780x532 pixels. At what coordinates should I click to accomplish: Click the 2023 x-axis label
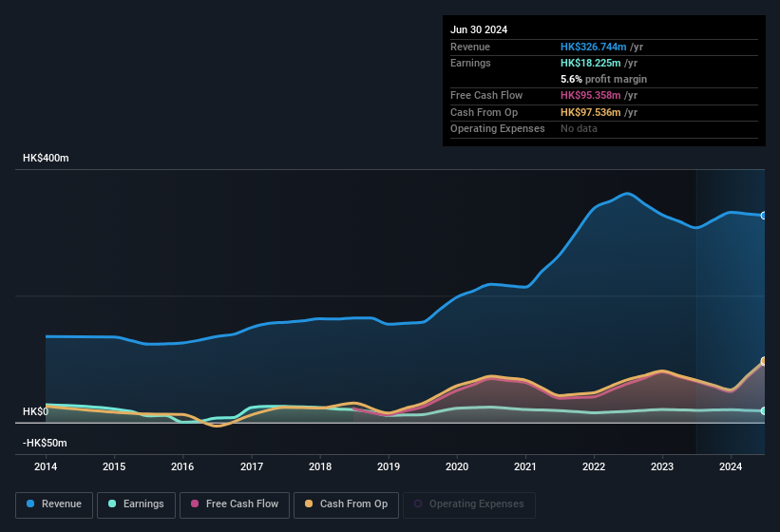[x=662, y=466]
